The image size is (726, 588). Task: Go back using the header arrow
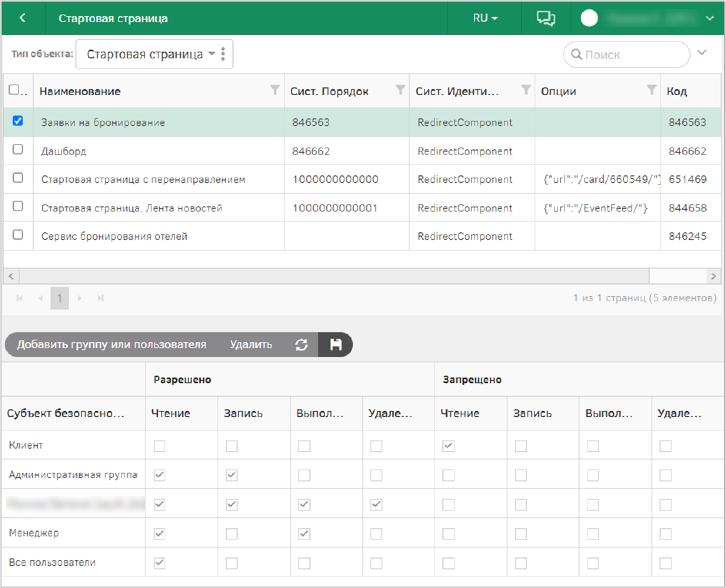pyautogui.click(x=23, y=18)
